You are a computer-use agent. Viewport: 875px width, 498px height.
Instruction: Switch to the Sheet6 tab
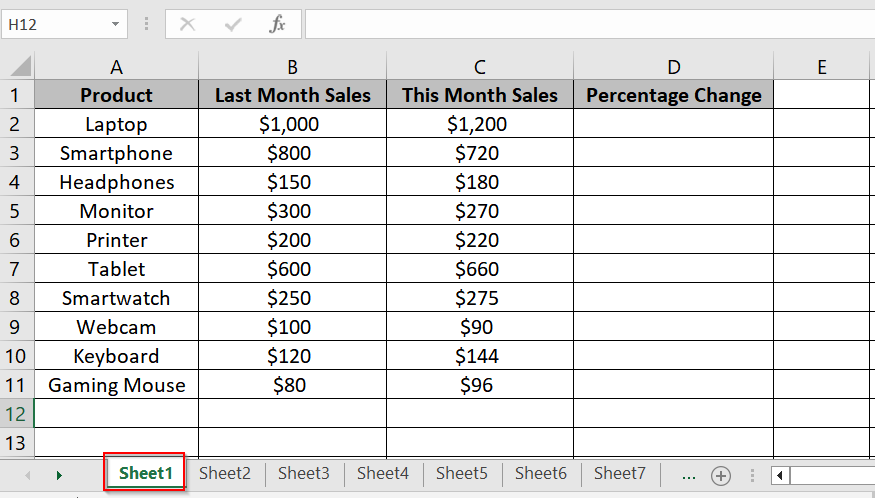pos(541,473)
